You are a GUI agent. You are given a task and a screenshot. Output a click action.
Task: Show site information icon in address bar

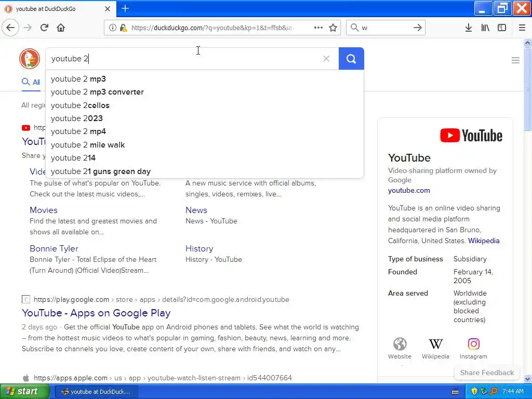[x=112, y=28]
